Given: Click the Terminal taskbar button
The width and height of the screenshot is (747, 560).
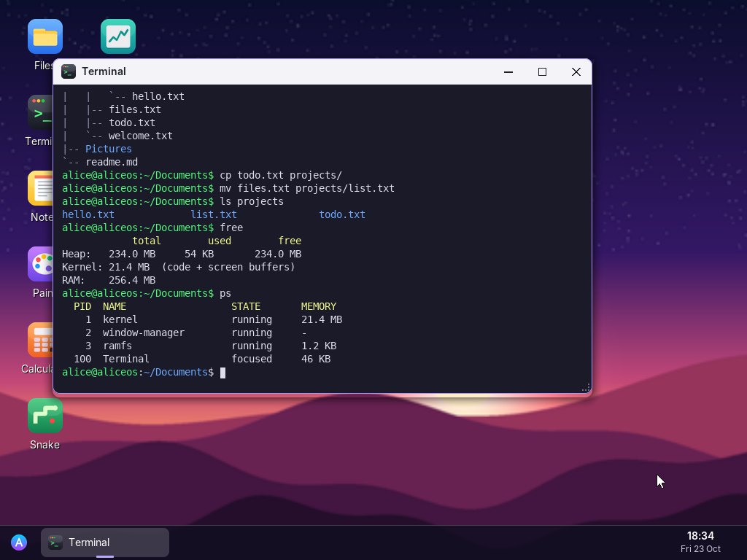Looking at the screenshot, I should (105, 542).
